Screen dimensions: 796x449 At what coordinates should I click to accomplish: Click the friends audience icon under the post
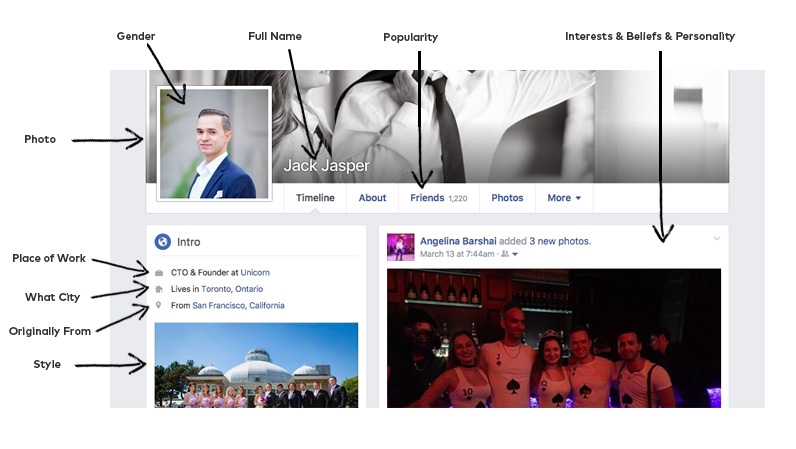[505, 253]
